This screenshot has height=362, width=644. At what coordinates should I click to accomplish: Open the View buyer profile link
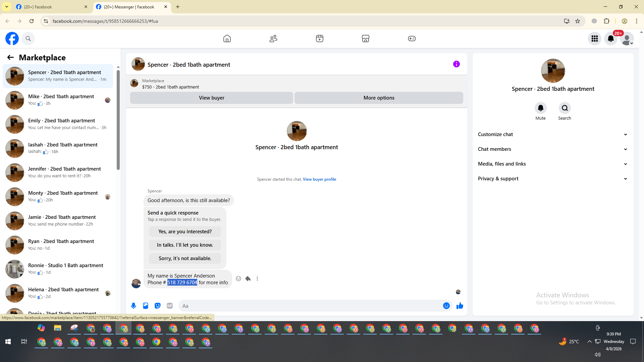tap(319, 179)
